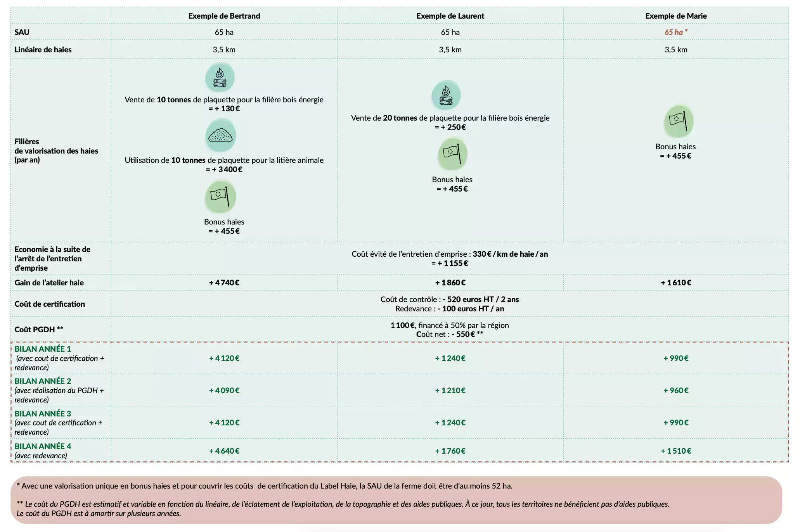Click 'Coût de contrôle : - 520 euros' text

pyautogui.click(x=450, y=299)
